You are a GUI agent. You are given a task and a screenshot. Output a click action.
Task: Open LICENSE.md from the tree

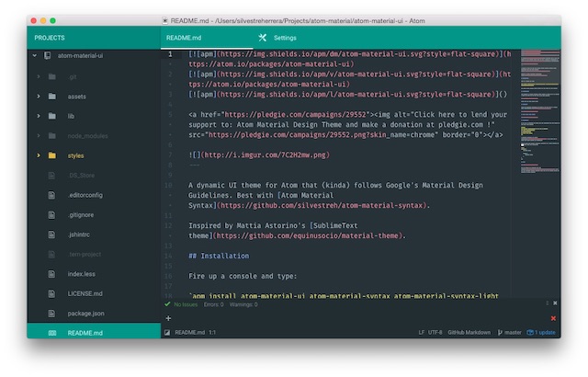click(85, 293)
